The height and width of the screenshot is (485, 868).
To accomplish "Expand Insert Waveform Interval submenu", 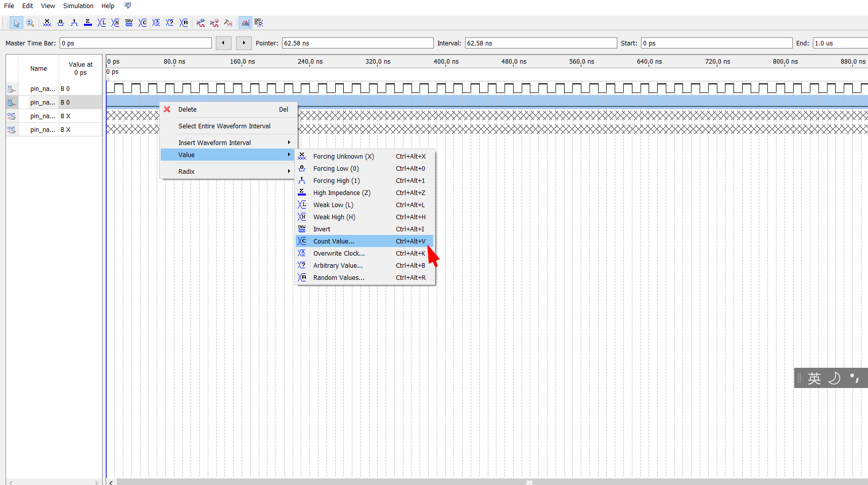I will tap(228, 142).
